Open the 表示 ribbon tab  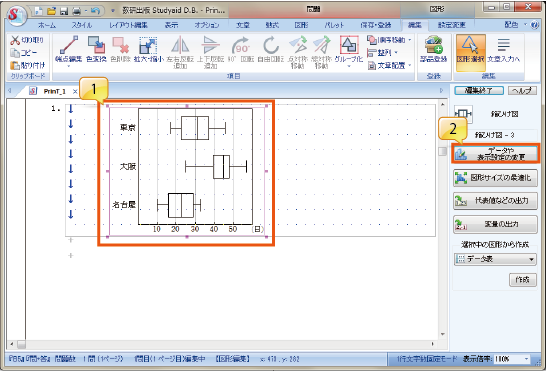[171, 25]
